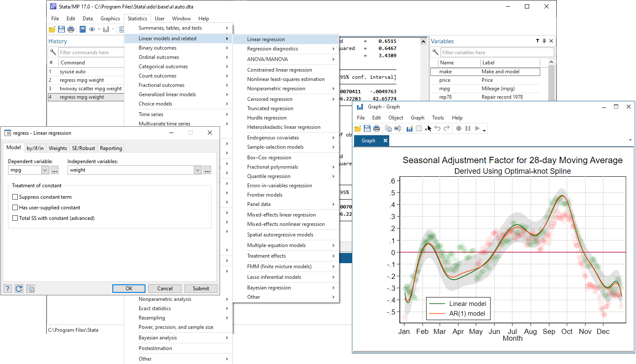Begin a log using the Log toolbar icon

pos(82,29)
